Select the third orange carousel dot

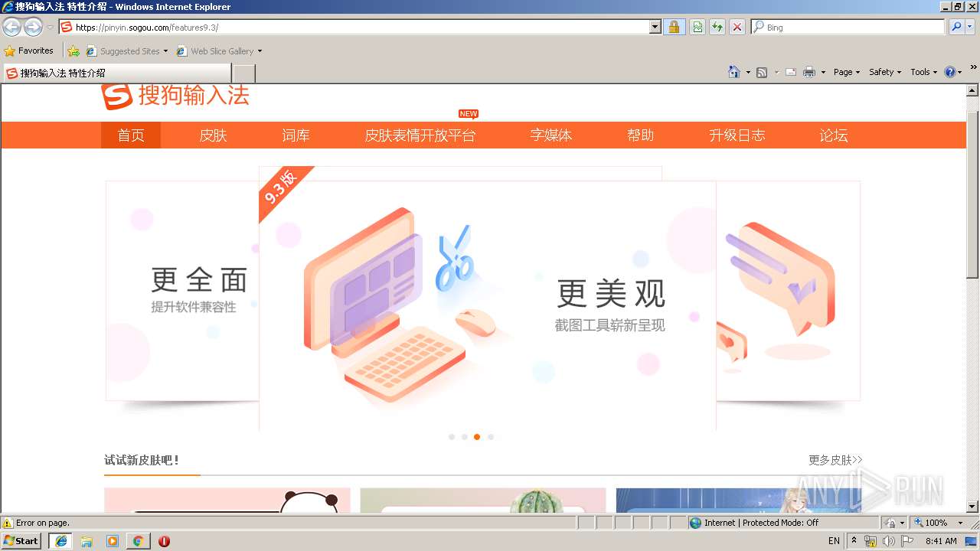pyautogui.click(x=477, y=437)
